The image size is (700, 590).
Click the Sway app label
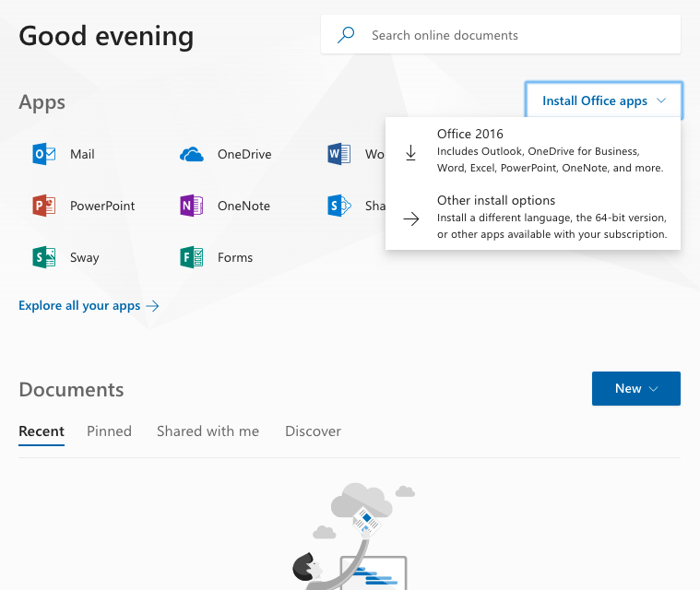click(84, 258)
